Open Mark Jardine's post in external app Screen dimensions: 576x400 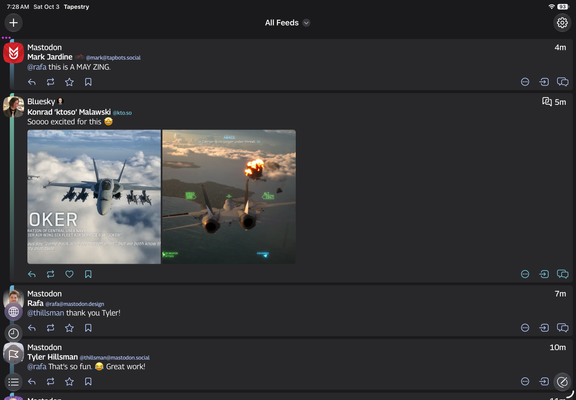point(544,82)
